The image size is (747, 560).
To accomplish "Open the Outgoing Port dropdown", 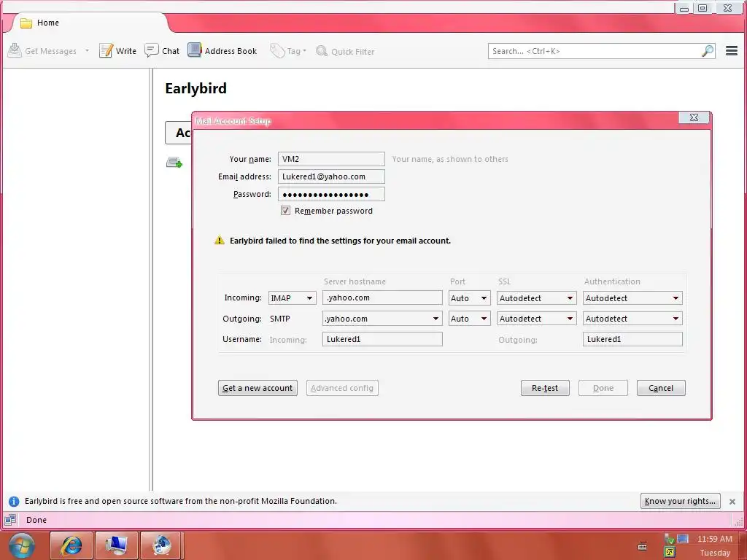I will 469,319.
